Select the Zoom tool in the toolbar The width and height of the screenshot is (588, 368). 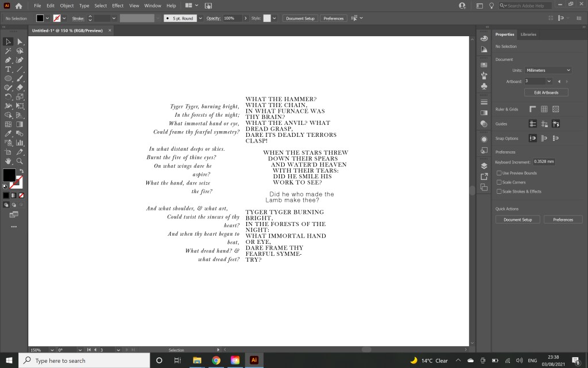click(x=20, y=161)
